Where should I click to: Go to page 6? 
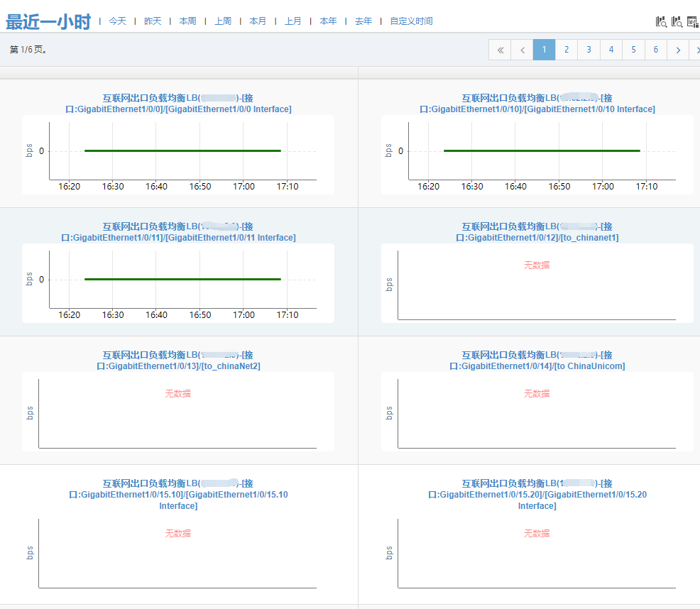(656, 50)
